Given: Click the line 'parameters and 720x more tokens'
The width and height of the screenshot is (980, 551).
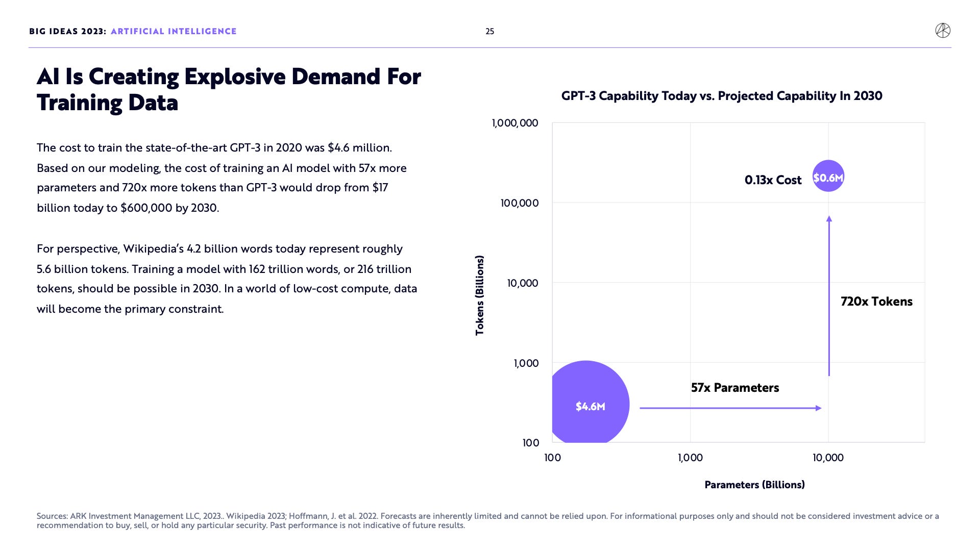Looking at the screenshot, I should coord(212,188).
